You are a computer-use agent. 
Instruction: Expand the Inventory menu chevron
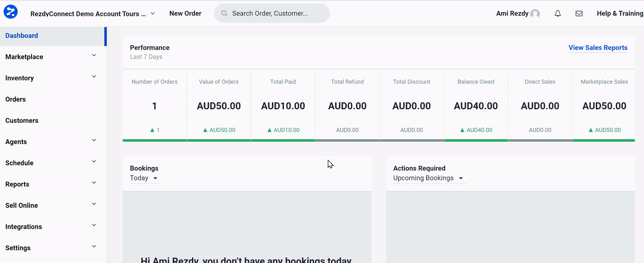click(94, 77)
